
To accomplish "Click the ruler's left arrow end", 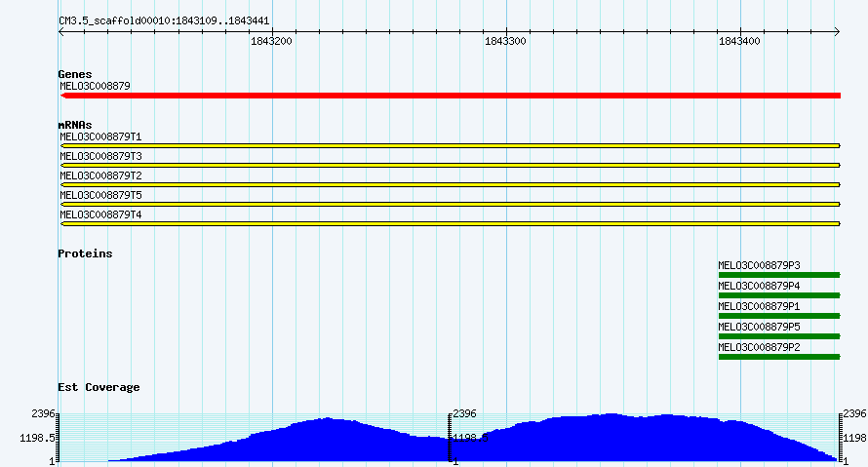I will click(61, 32).
